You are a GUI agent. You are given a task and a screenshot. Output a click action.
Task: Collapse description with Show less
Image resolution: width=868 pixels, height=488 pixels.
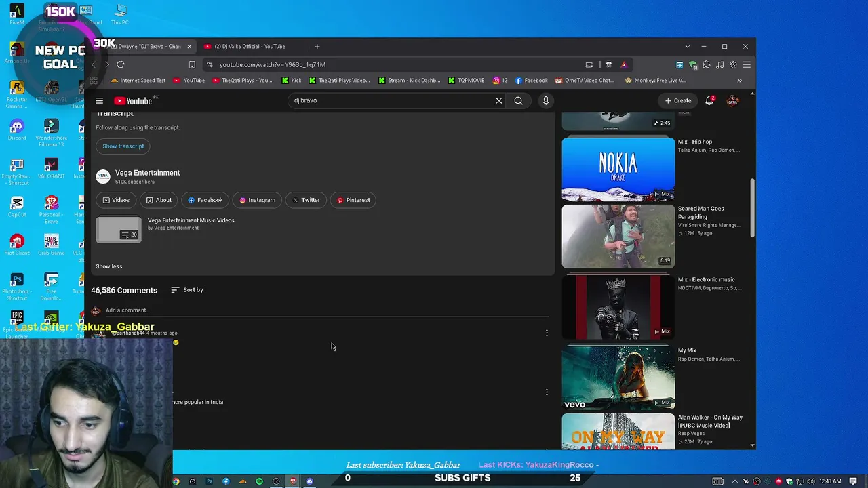point(109,266)
